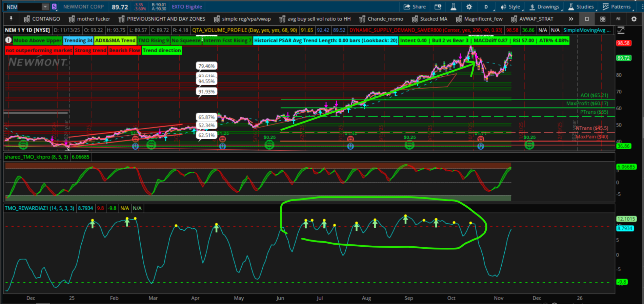644x304 pixels.
Task: Open the study set gear at far right
Action: pyautogui.click(x=634, y=19)
